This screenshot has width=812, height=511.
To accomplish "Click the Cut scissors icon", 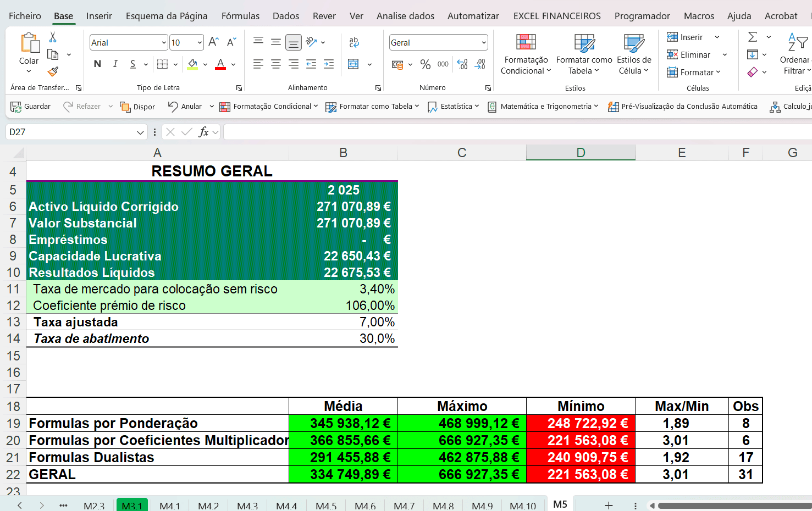I will tap(53, 37).
